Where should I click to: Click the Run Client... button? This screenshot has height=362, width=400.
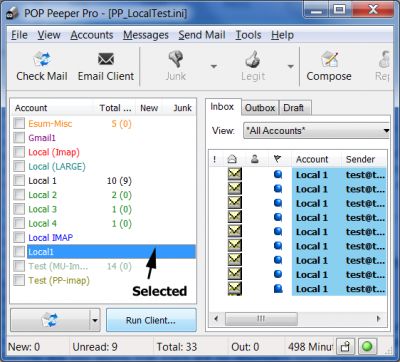click(151, 320)
